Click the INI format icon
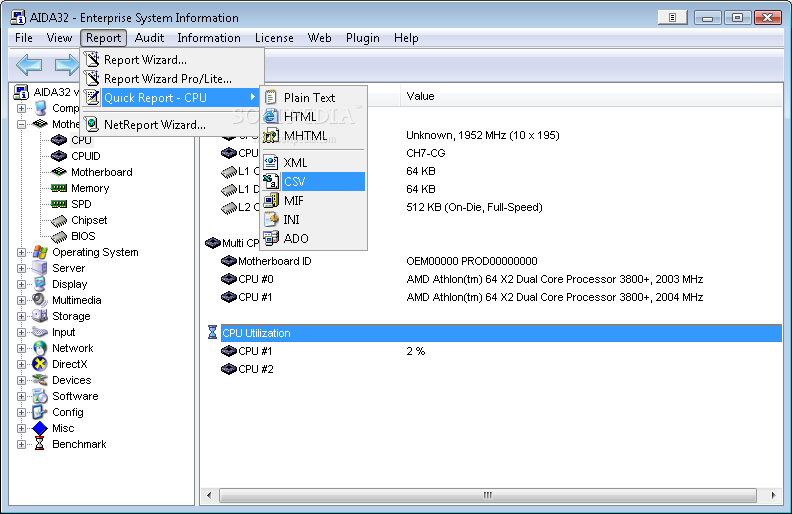This screenshot has height=514, width=792. 271,219
